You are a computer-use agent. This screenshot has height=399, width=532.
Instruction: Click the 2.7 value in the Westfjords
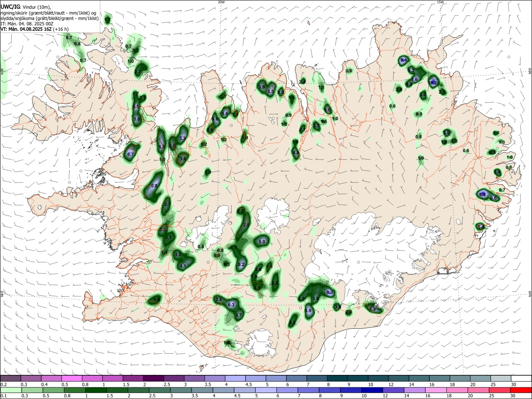tap(138, 71)
